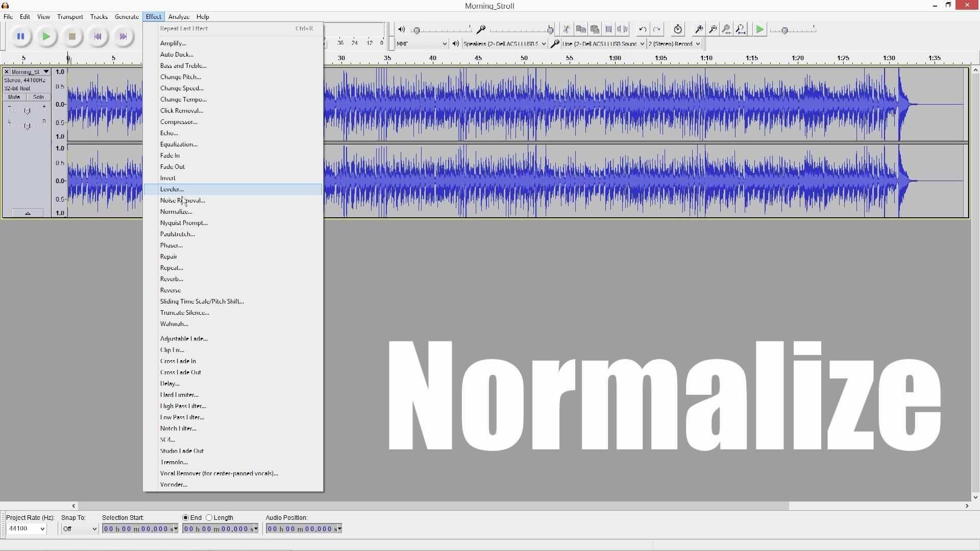Select the Cut tool in the edit toolbar

[567, 29]
